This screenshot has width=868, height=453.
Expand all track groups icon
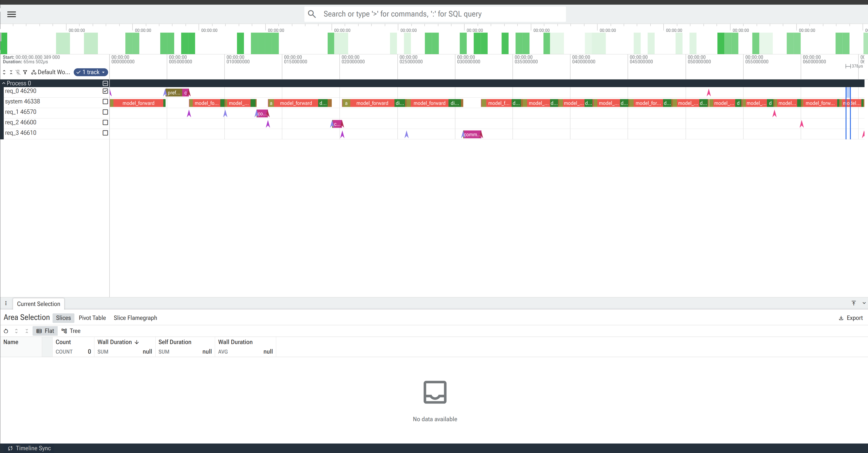[x=4, y=72]
